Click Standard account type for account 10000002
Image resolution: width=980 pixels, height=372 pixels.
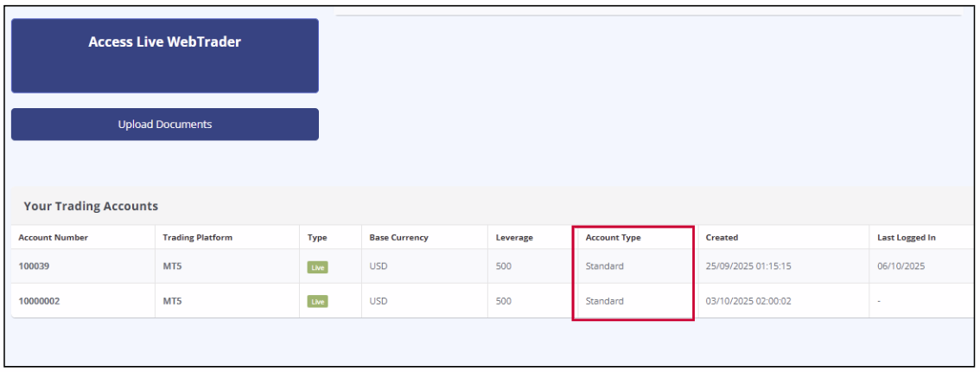pyautogui.click(x=604, y=301)
